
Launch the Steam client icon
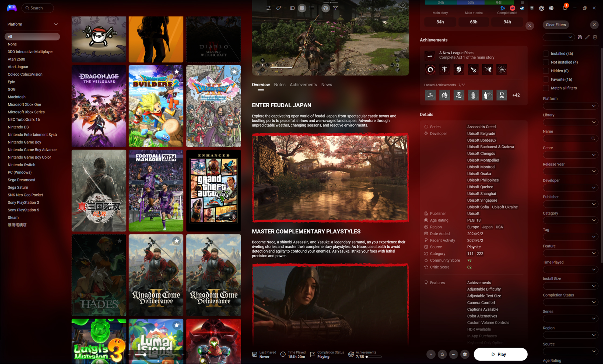pos(522,8)
